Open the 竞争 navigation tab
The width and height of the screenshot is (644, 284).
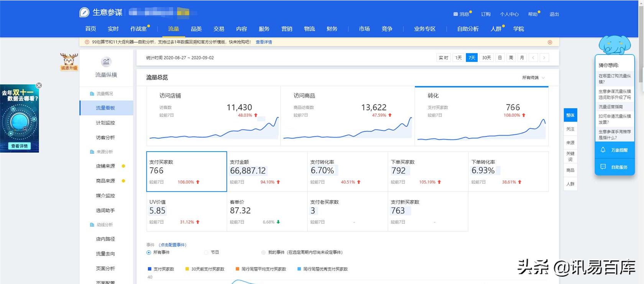pyautogui.click(x=387, y=29)
